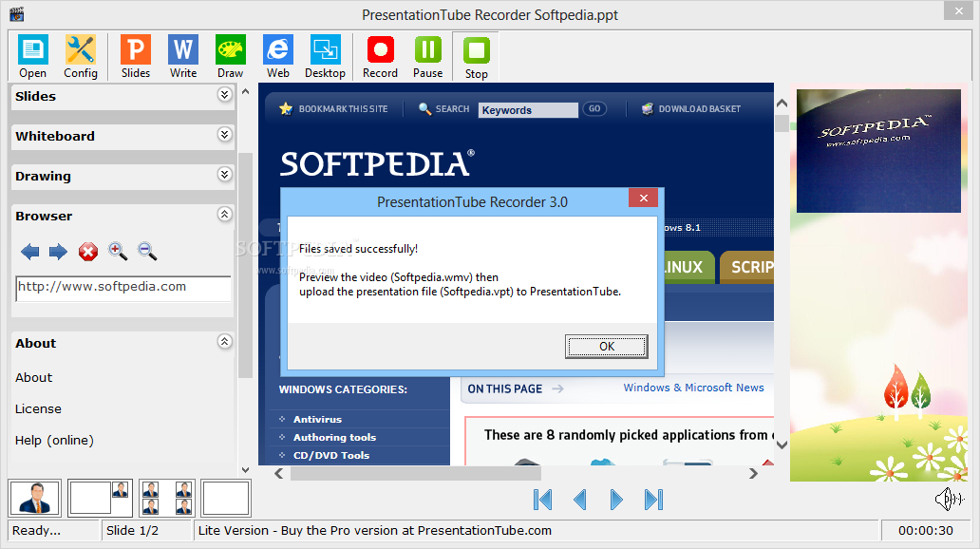
Task: Collapse the Browser panel
Action: click(224, 215)
